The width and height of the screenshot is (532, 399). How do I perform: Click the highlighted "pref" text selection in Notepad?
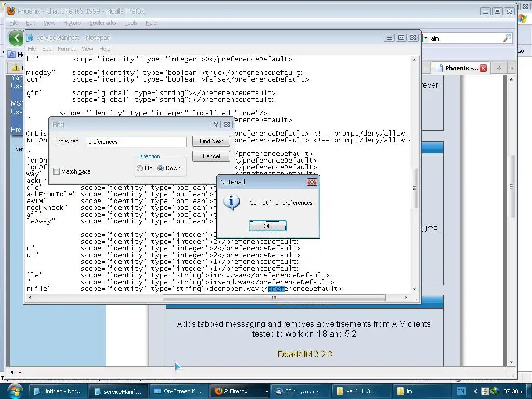click(x=276, y=289)
